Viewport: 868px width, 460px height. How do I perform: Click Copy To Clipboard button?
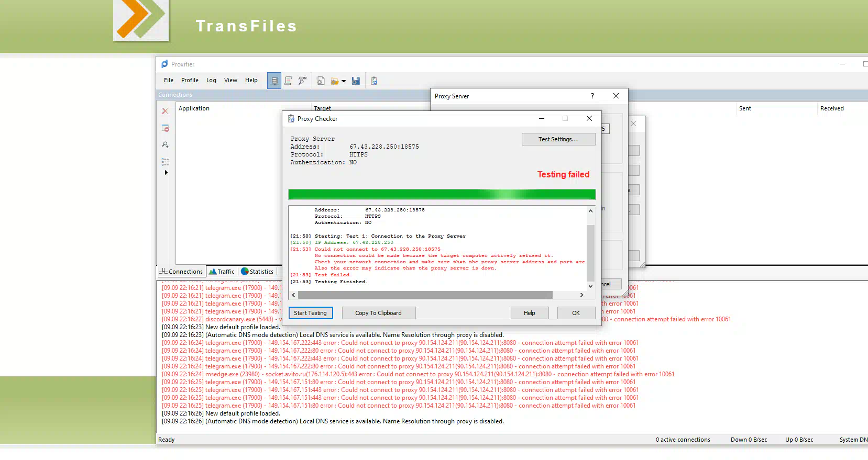pos(379,313)
